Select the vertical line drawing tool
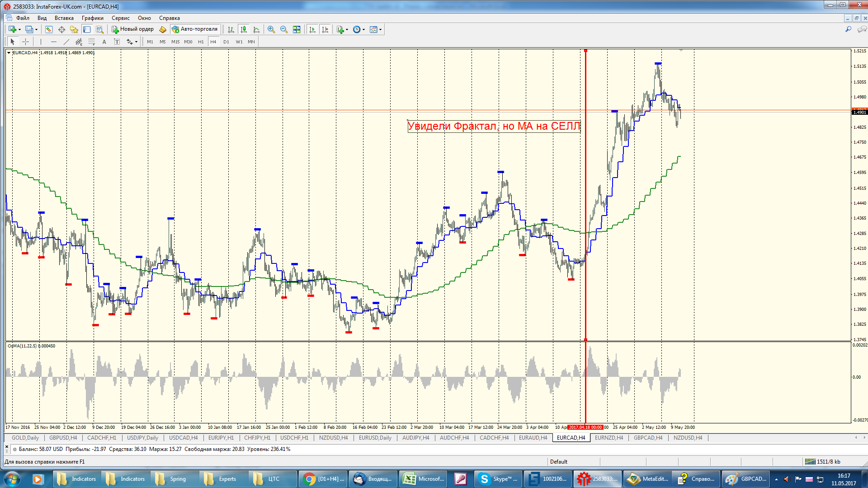Viewport: 868px width, 488px height. click(x=41, y=42)
